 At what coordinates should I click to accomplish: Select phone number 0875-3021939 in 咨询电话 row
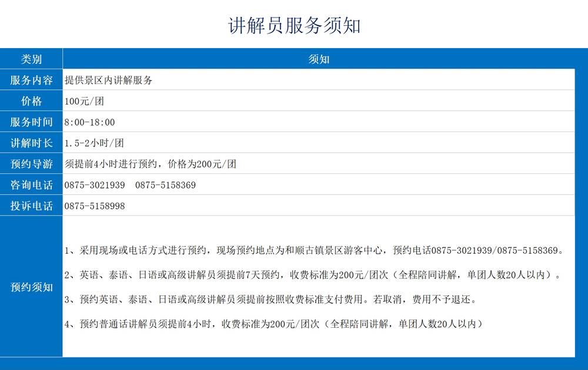coord(95,185)
